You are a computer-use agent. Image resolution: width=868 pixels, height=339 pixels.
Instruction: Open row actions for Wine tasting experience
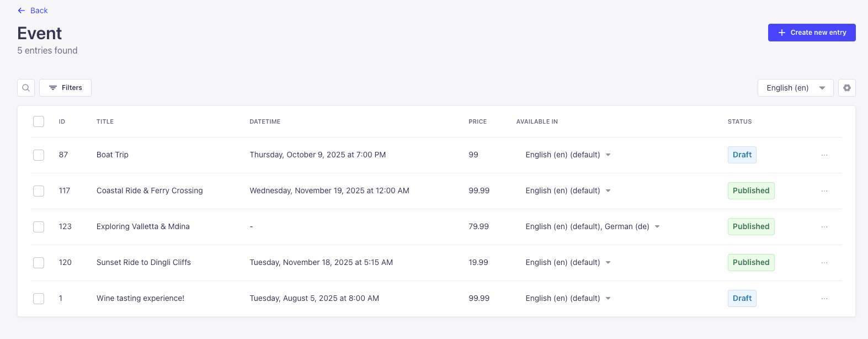pos(824,299)
